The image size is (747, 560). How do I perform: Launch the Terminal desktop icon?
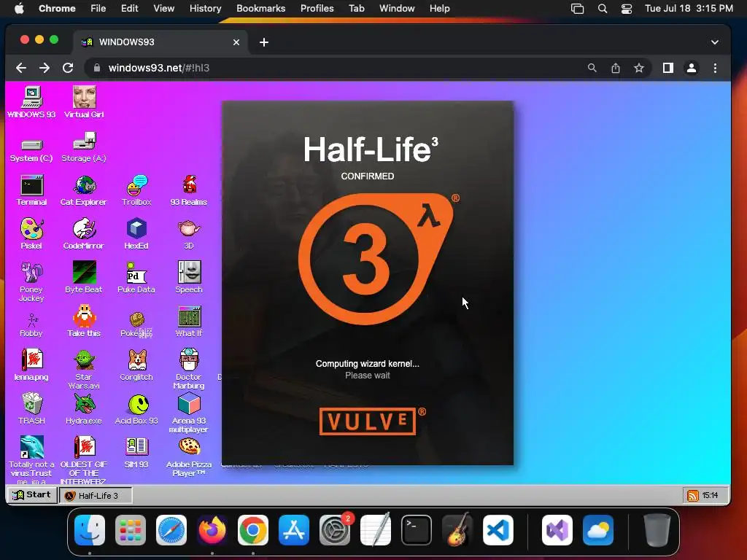(31, 190)
